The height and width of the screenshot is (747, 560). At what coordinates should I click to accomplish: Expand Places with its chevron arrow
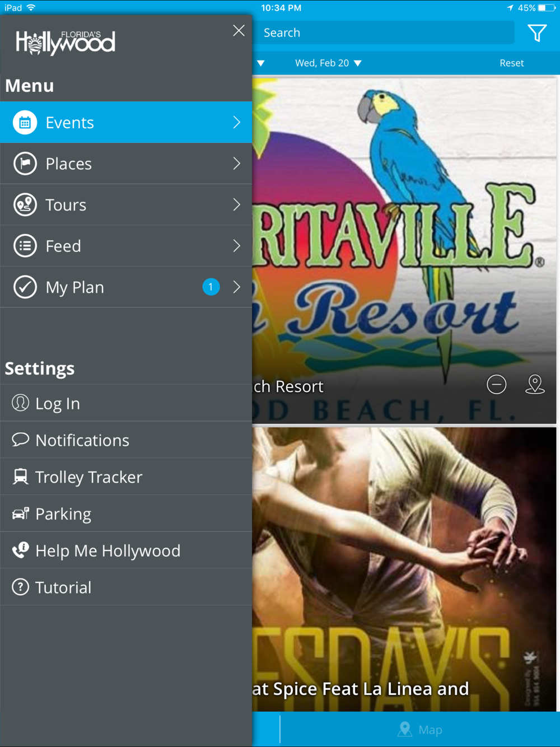(x=237, y=164)
